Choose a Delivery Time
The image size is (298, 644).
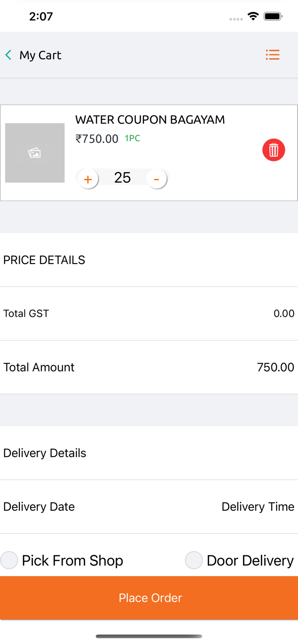point(258,507)
